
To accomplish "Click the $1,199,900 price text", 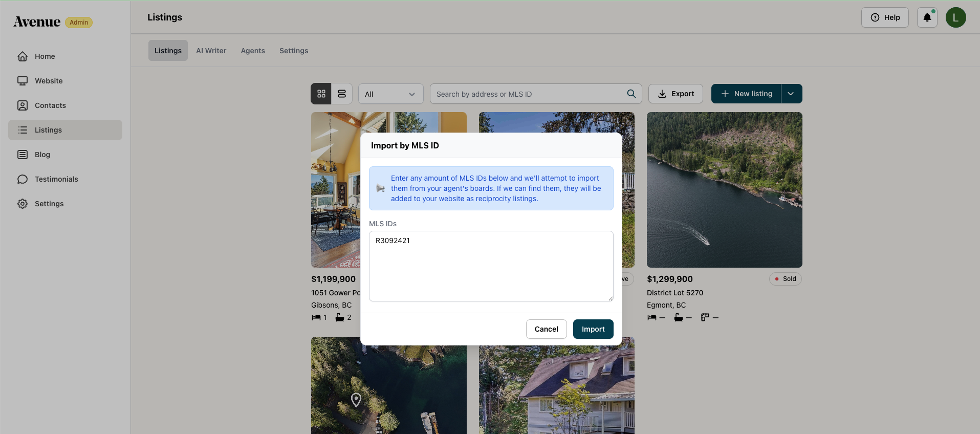I will [x=334, y=279].
